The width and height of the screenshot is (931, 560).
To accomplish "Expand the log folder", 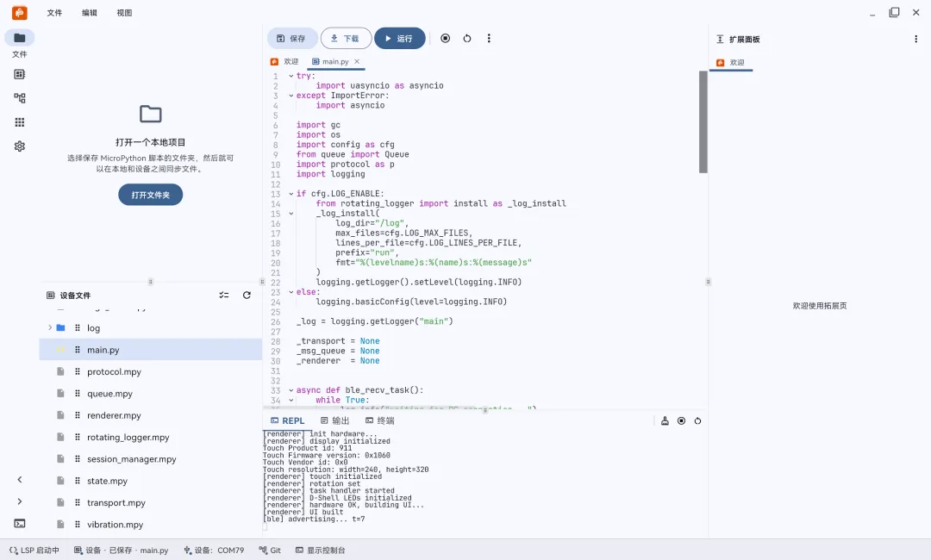I will coord(50,327).
